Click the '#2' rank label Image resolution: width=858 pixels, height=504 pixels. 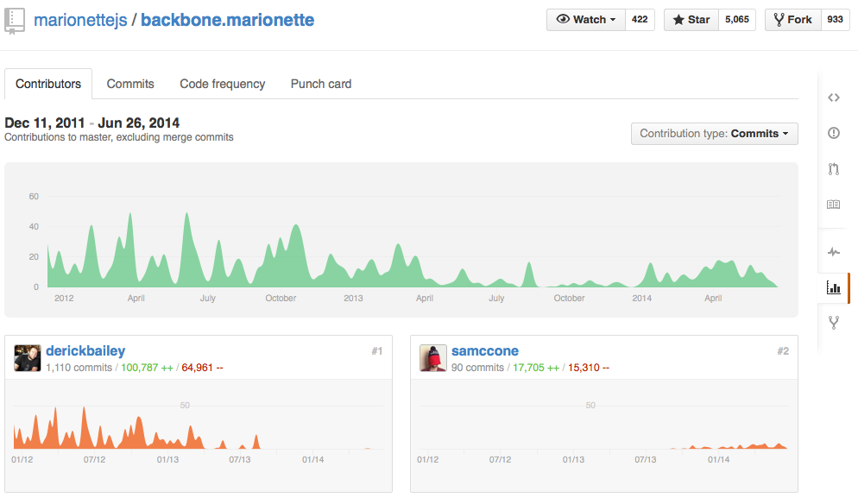783,351
